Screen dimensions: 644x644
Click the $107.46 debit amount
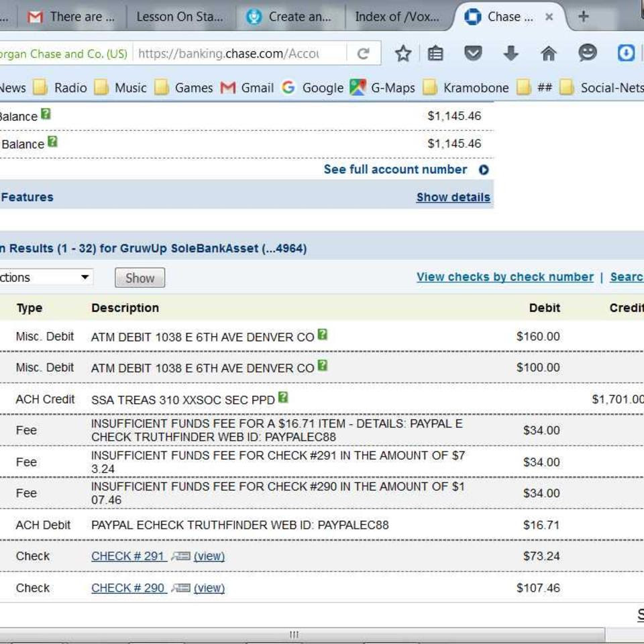(538, 588)
